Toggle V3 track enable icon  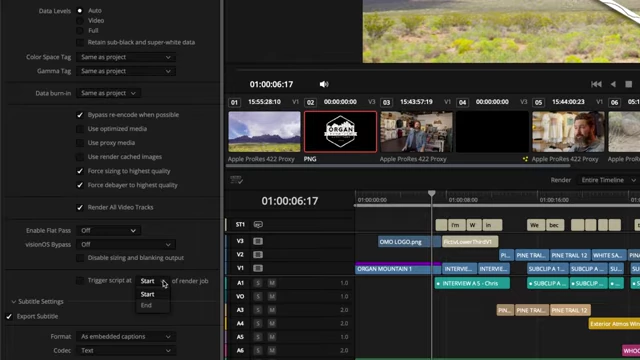click(258, 241)
